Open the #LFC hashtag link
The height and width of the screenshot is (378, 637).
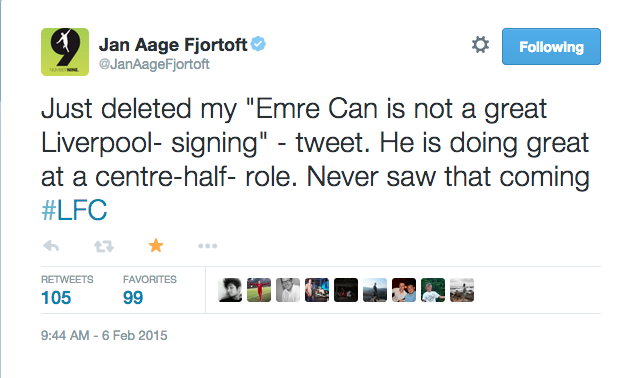click(74, 210)
